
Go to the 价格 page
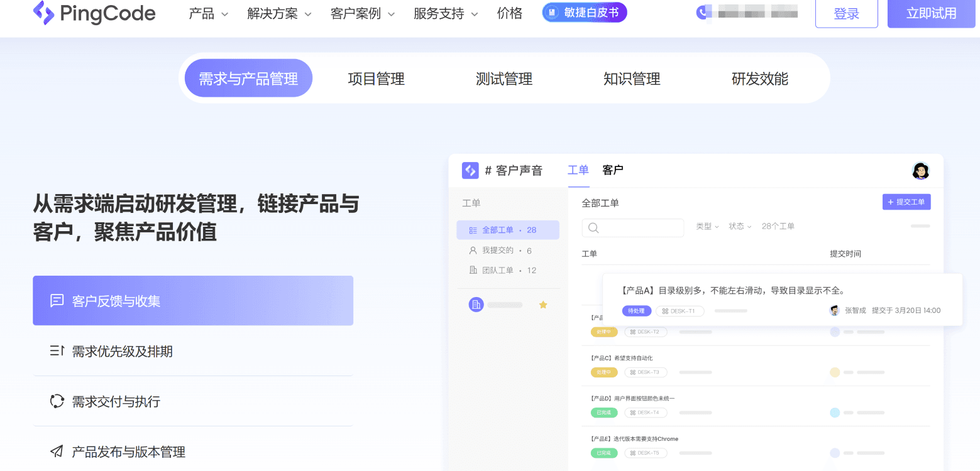pyautogui.click(x=509, y=14)
